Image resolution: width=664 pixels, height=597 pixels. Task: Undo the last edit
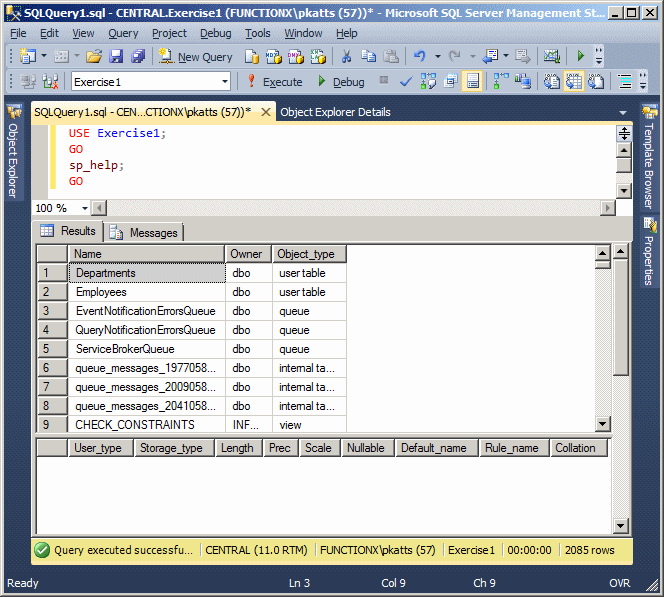[x=420, y=56]
